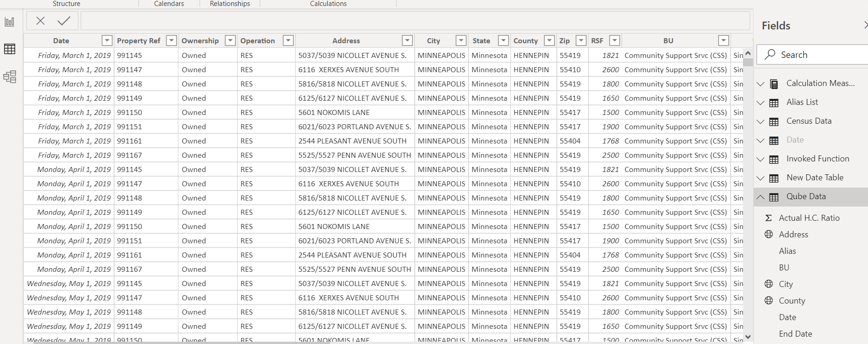Image resolution: width=868 pixels, height=344 pixels.
Task: Expand the Alias List table
Action: point(761,103)
